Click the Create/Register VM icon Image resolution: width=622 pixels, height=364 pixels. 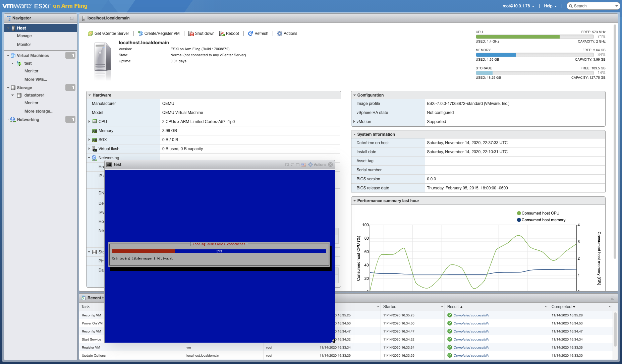point(140,34)
